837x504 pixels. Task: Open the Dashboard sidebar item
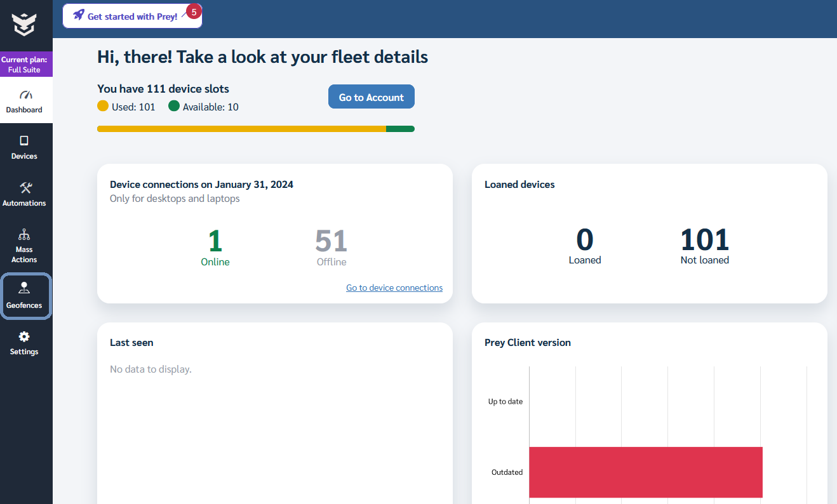[x=25, y=101]
